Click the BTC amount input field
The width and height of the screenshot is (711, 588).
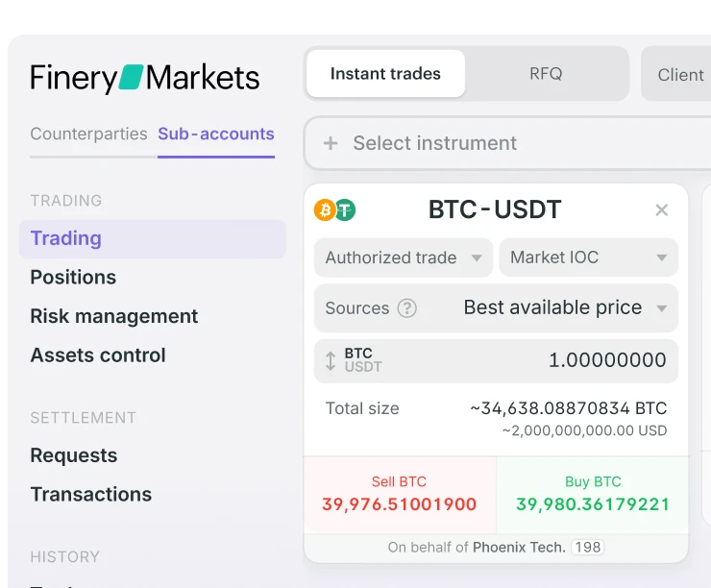496,361
